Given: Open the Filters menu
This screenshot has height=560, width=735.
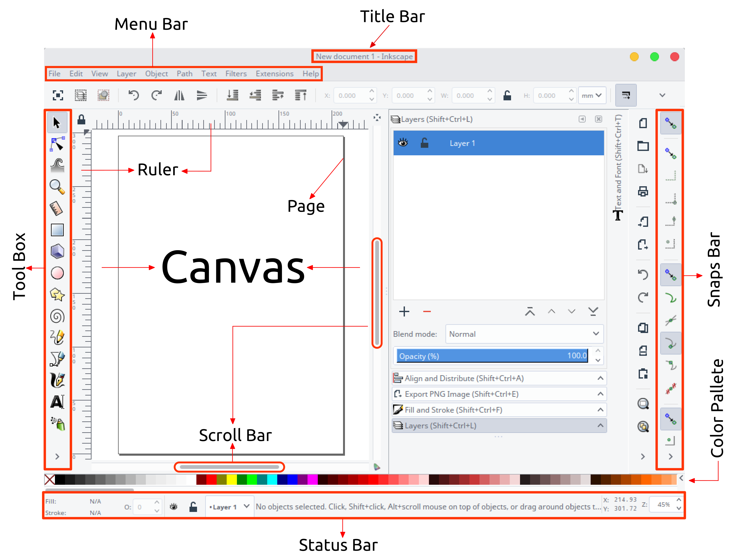Looking at the screenshot, I should coord(236,74).
